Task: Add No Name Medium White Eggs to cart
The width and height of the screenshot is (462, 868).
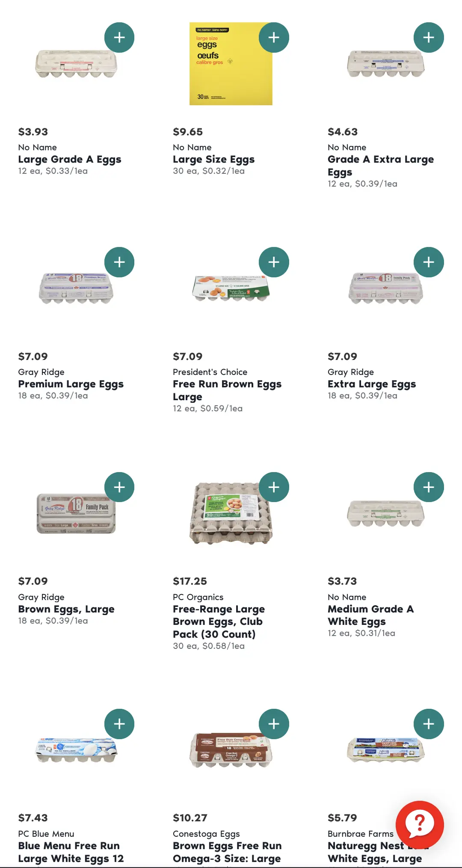Action: pyautogui.click(x=429, y=487)
